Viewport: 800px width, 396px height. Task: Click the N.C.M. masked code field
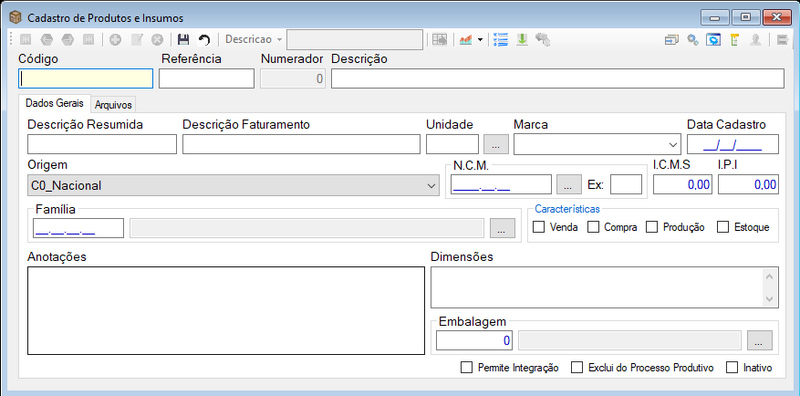pos(501,184)
